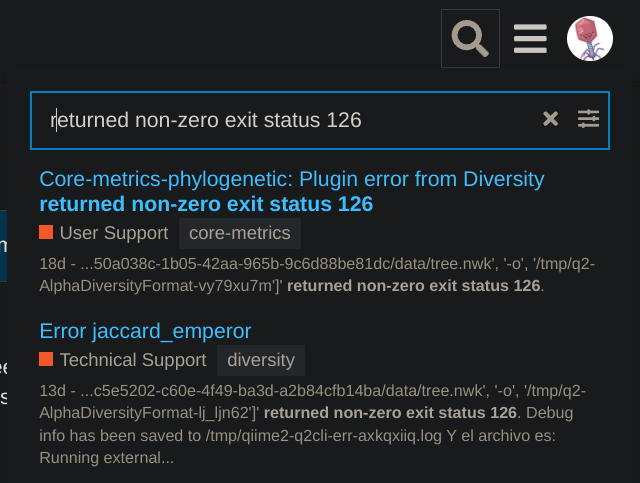Open advanced search filter options icon
The width and height of the screenshot is (640, 483).
(x=588, y=119)
